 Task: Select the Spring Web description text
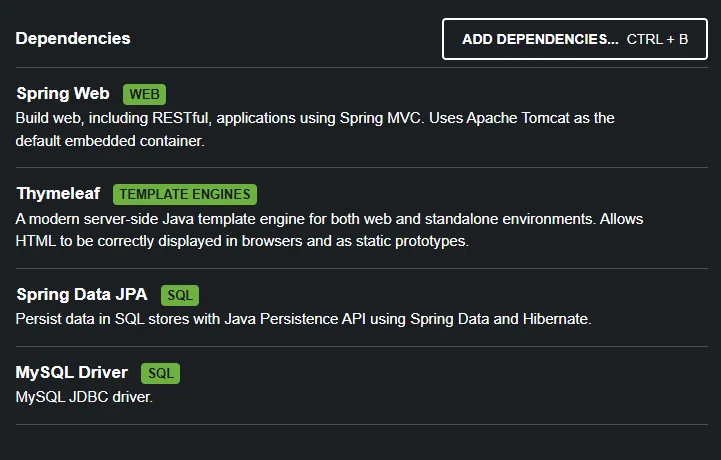(315, 129)
